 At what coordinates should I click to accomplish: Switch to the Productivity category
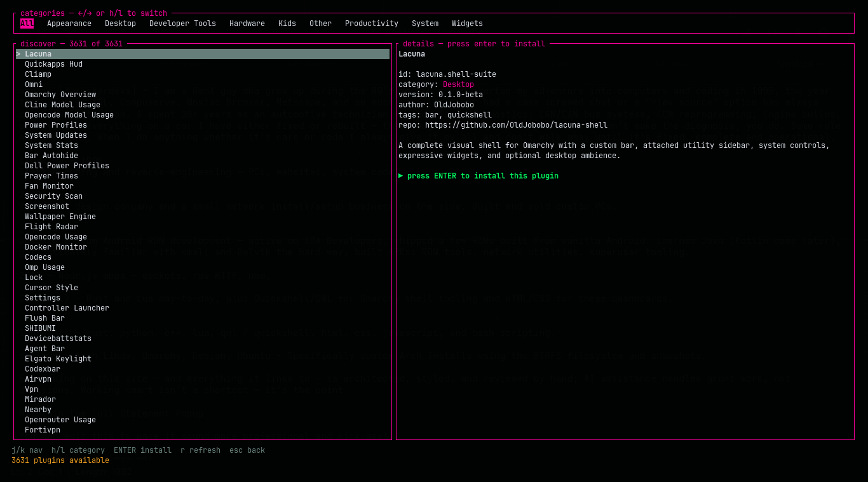(x=372, y=23)
